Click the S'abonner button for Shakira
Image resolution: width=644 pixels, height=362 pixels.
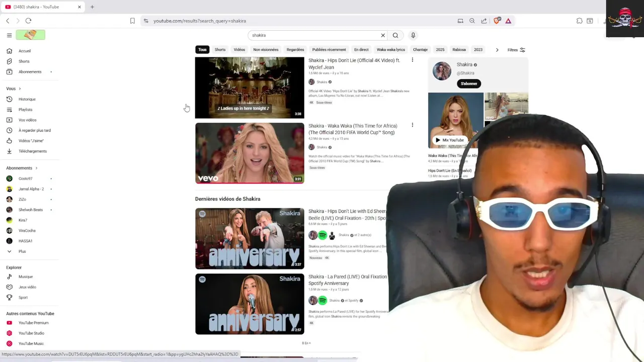tap(469, 83)
